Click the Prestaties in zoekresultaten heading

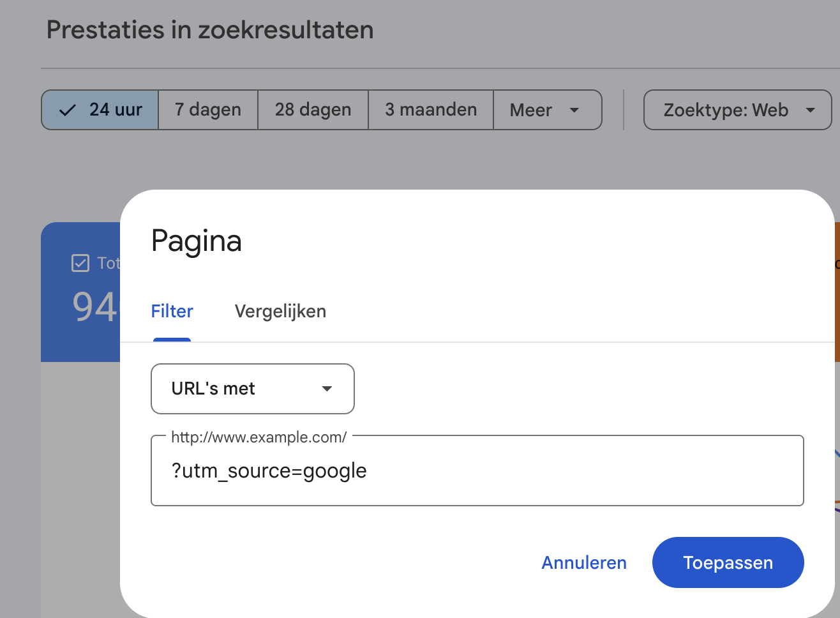point(210,30)
